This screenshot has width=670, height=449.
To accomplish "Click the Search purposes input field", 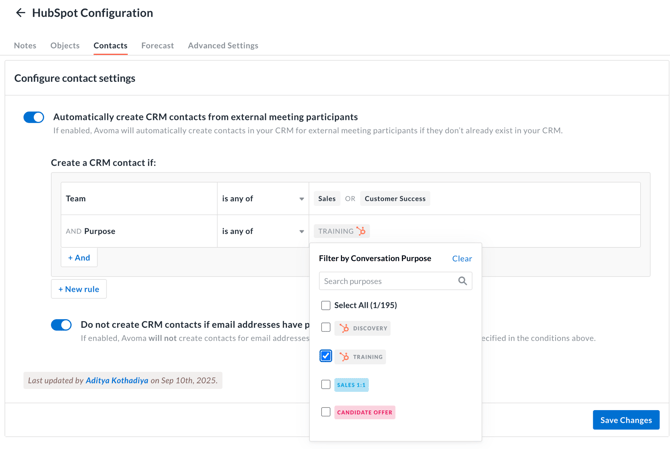I will coord(387,281).
